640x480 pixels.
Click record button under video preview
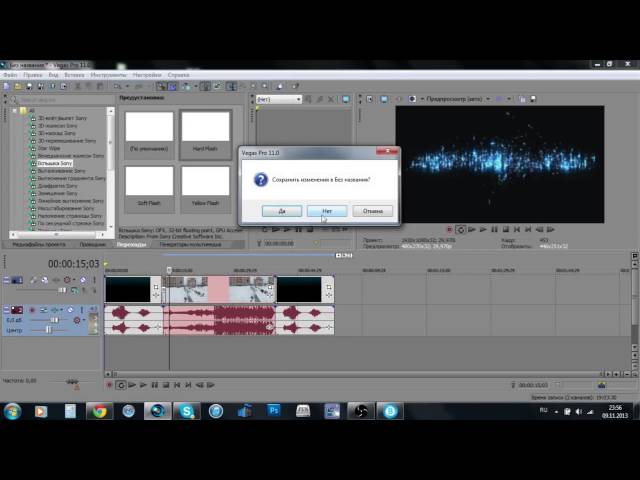click(449, 229)
